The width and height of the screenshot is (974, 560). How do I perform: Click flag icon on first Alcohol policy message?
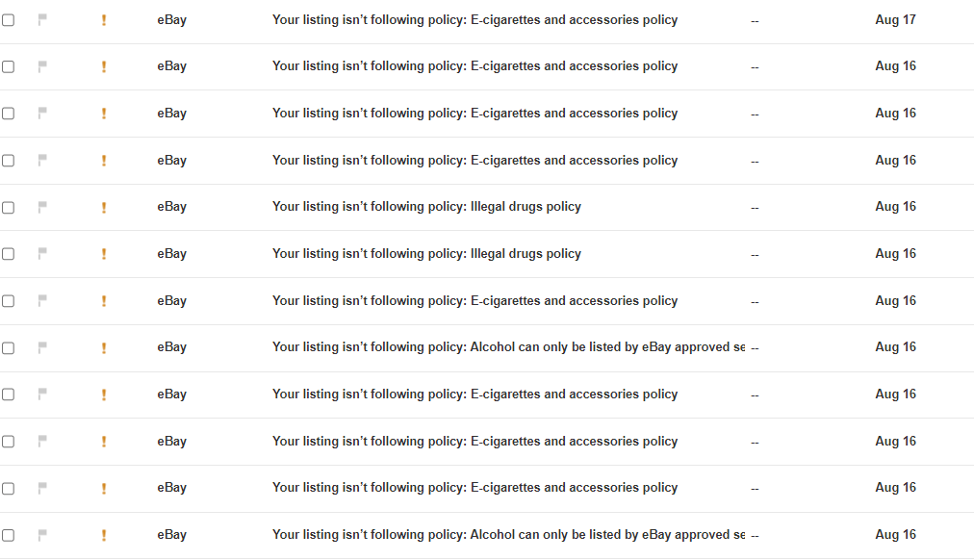42,347
